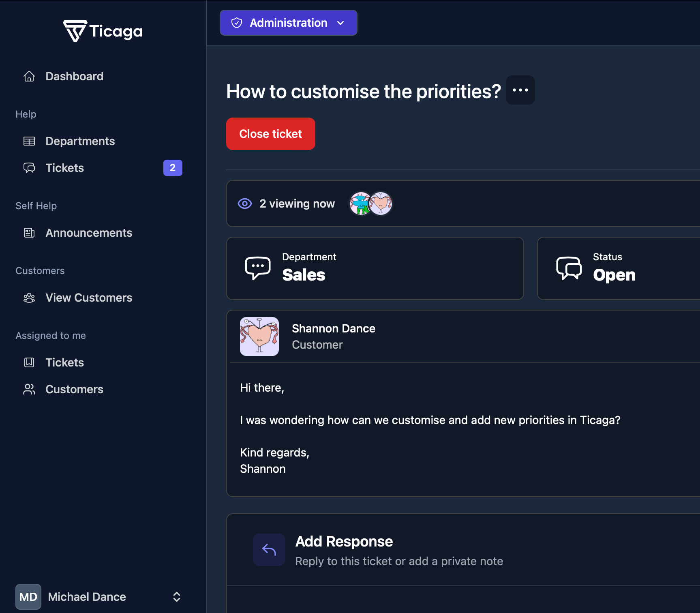This screenshot has width=700, height=613.
Task: Click the Shannon Dance customer name
Action: pyautogui.click(x=333, y=328)
